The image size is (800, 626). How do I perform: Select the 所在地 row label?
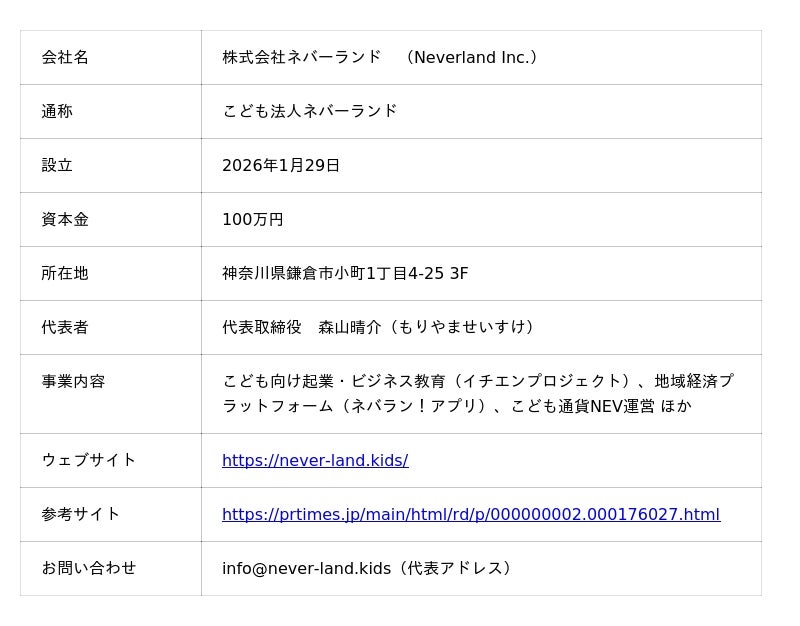pos(65,273)
